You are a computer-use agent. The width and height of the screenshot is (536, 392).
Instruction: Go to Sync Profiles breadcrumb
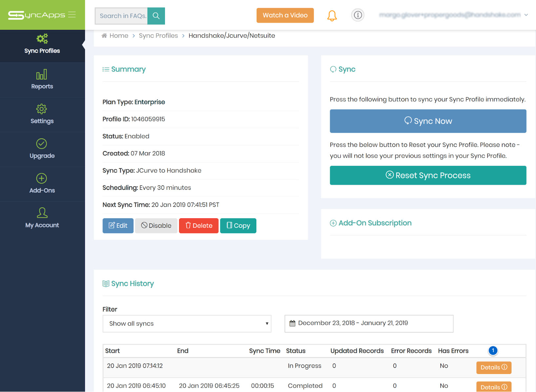pos(158,36)
